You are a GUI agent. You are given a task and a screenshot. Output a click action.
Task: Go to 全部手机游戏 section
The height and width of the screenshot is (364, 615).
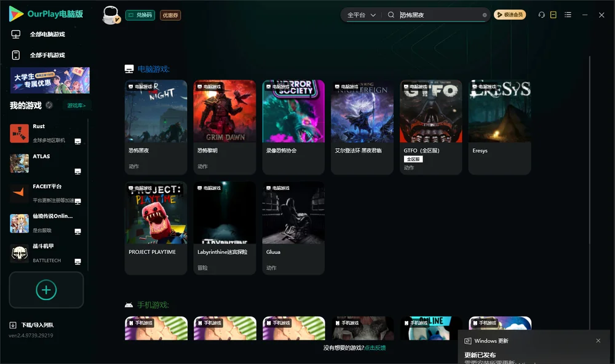[38, 55]
